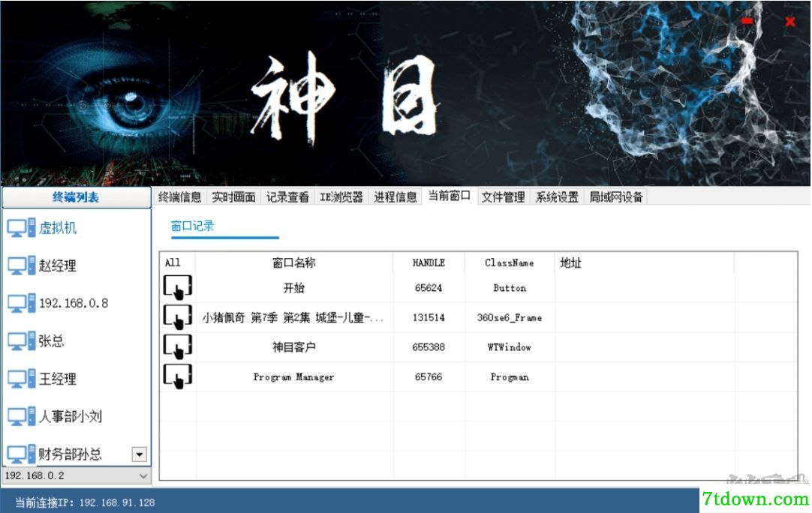The height and width of the screenshot is (513, 812).
Task: Open the 记录查看 tab
Action: coord(287,196)
